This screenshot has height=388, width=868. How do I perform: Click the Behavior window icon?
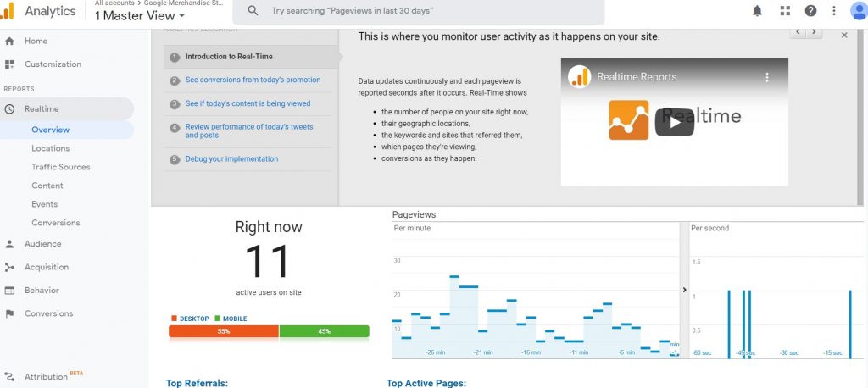coord(9,291)
